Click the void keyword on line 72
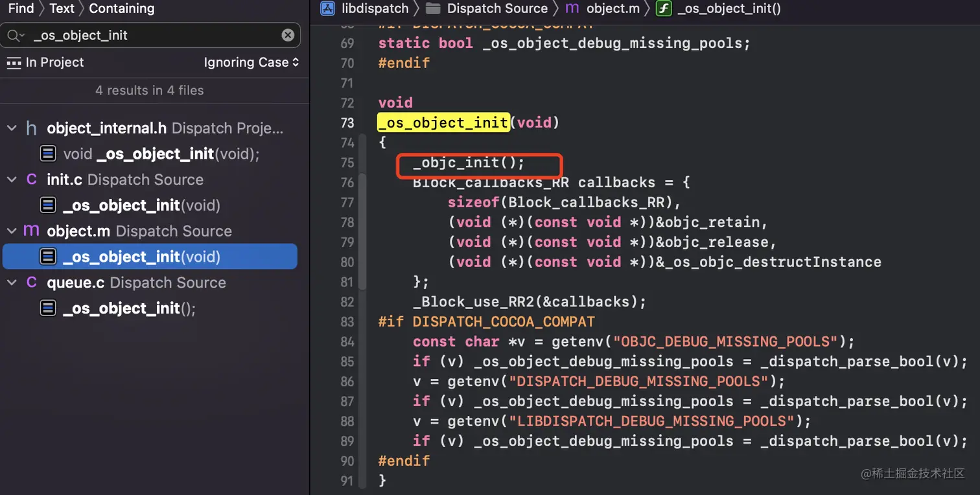The width and height of the screenshot is (980, 495). 395,102
